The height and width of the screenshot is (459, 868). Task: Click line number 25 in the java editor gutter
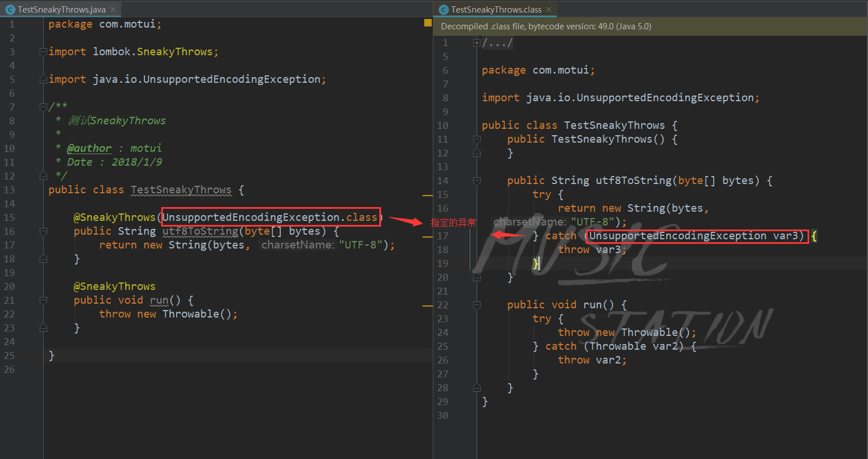click(9, 355)
